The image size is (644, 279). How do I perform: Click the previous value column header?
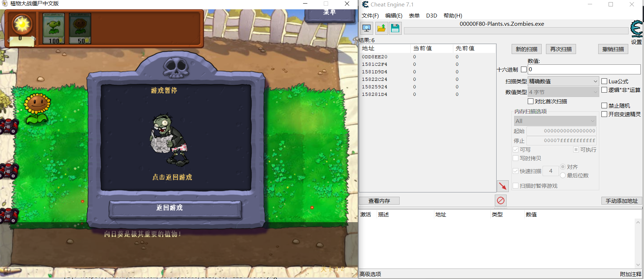click(474, 48)
